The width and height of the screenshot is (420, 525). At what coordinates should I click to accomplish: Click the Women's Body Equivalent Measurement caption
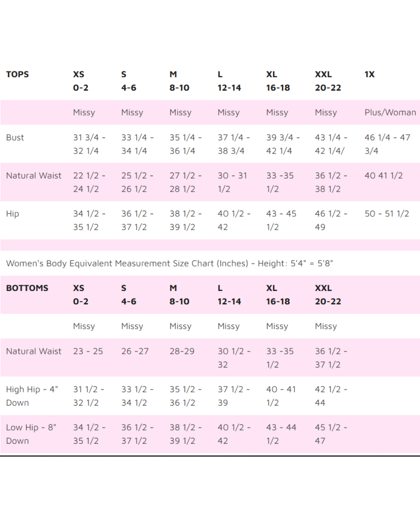click(170, 263)
